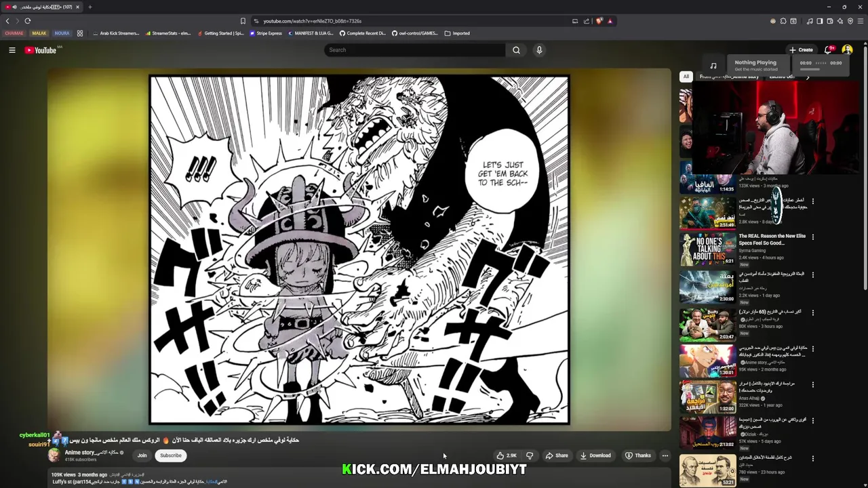
Task: Click the music note widget icon
Action: click(713, 66)
